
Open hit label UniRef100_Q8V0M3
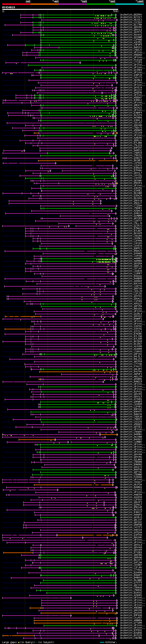131,394
